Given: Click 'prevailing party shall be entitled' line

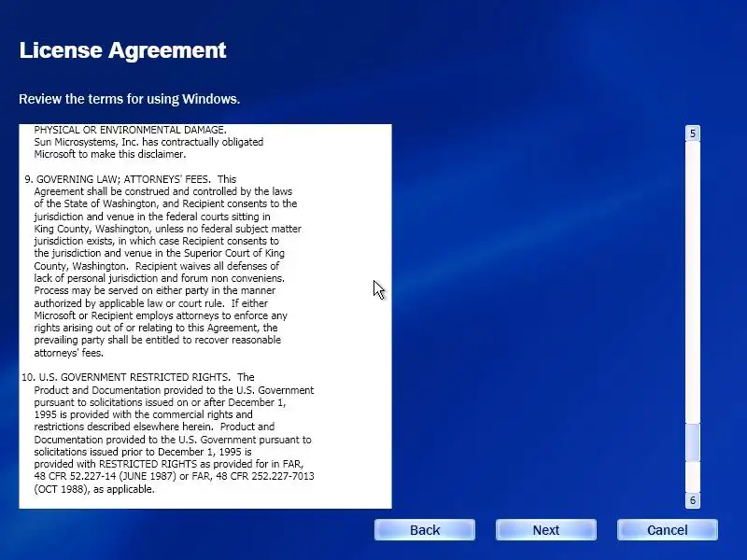Looking at the screenshot, I should (x=158, y=340).
